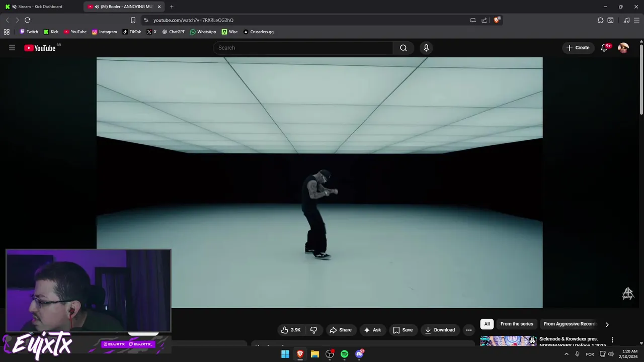
Task: Open the Create menu
Action: point(578,48)
